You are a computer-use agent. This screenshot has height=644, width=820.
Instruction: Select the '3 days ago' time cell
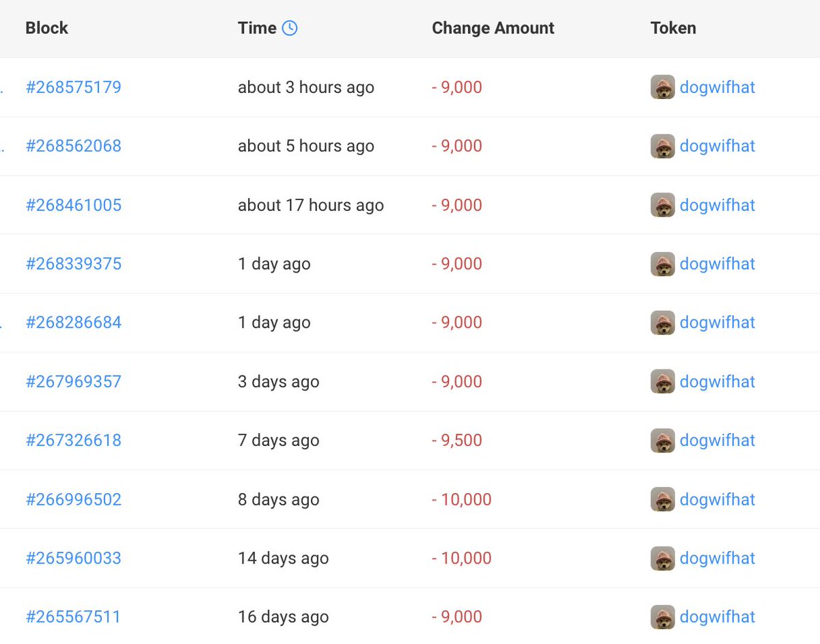pos(279,381)
